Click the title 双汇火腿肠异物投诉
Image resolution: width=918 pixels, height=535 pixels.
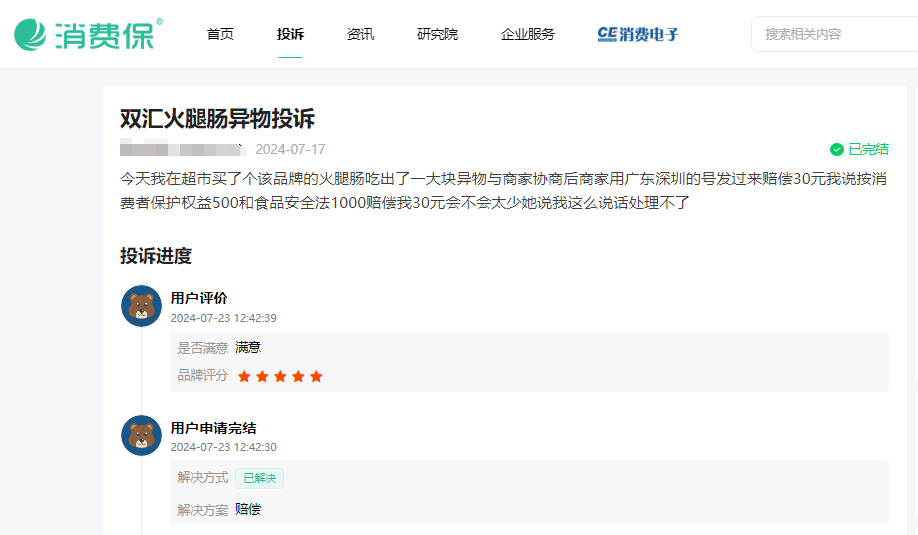[x=217, y=118]
